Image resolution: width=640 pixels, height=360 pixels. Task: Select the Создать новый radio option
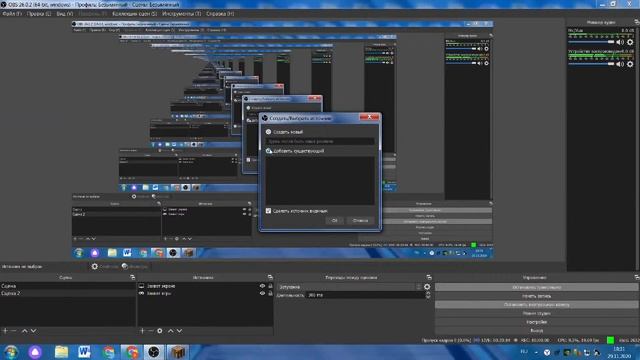coord(268,132)
